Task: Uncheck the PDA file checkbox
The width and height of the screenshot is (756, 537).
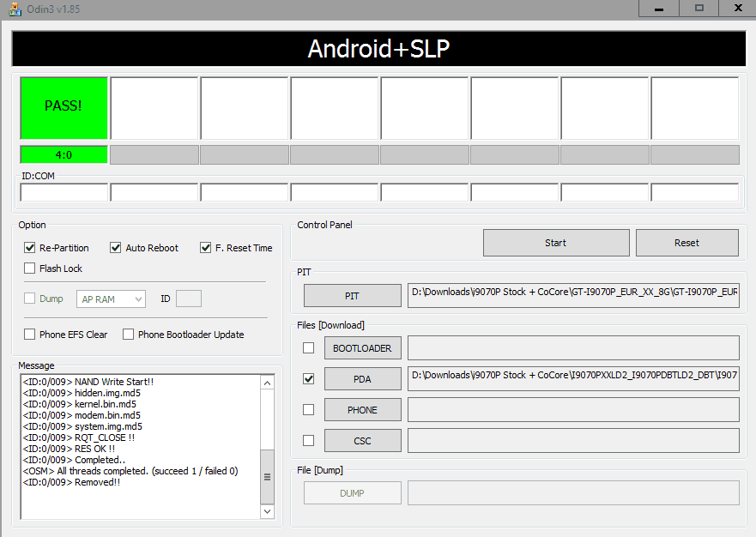Action: coord(308,378)
